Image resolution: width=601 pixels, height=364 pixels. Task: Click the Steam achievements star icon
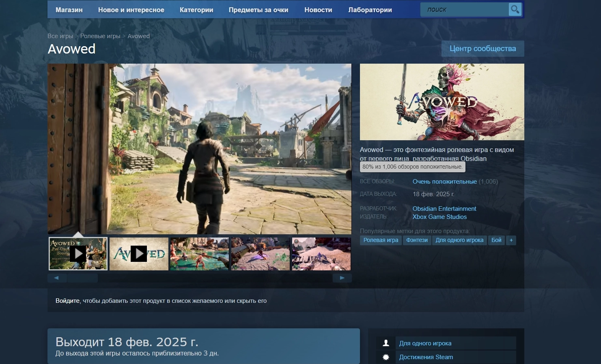386,357
